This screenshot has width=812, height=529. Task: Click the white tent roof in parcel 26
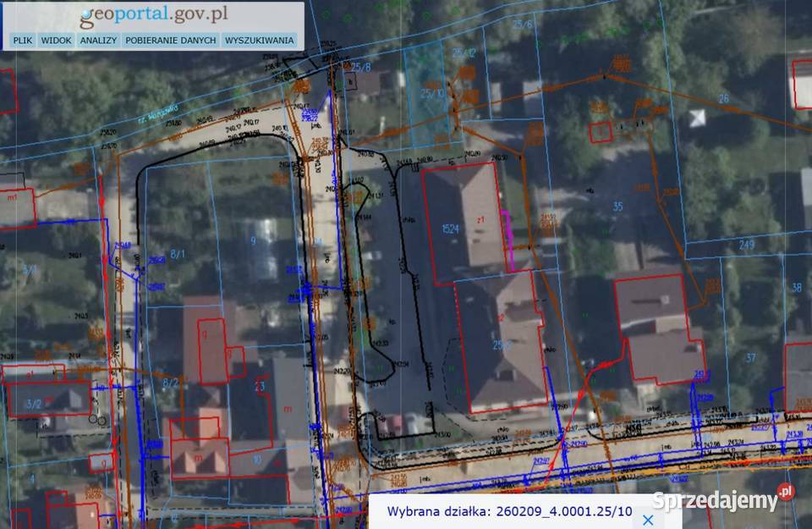click(697, 118)
